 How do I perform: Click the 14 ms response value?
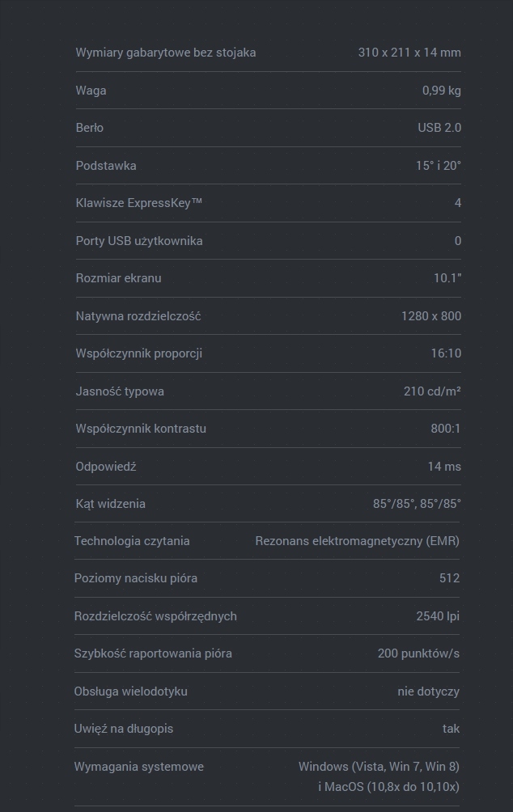(444, 467)
